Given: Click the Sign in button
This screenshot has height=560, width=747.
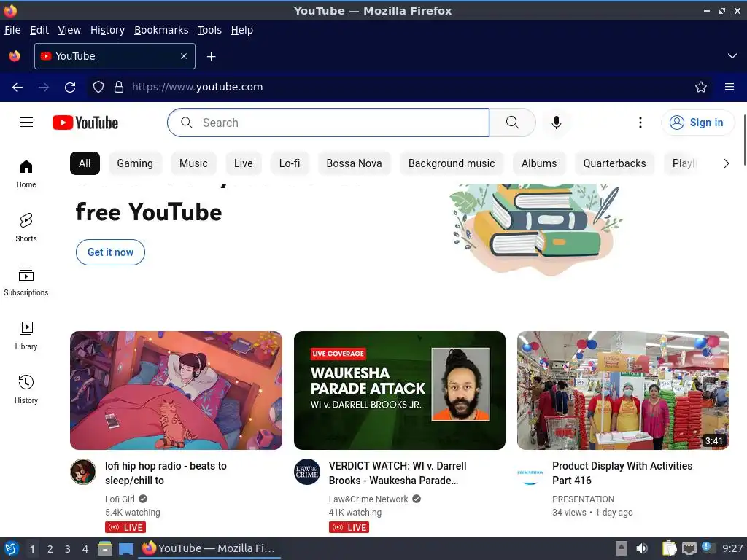Looking at the screenshot, I should tap(697, 122).
